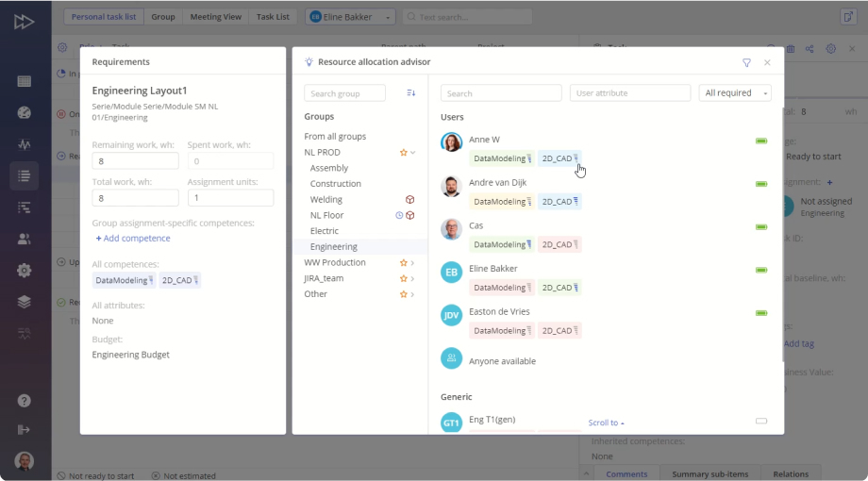868x481 pixels.
Task: Switch to the Group tab
Action: [x=163, y=17]
